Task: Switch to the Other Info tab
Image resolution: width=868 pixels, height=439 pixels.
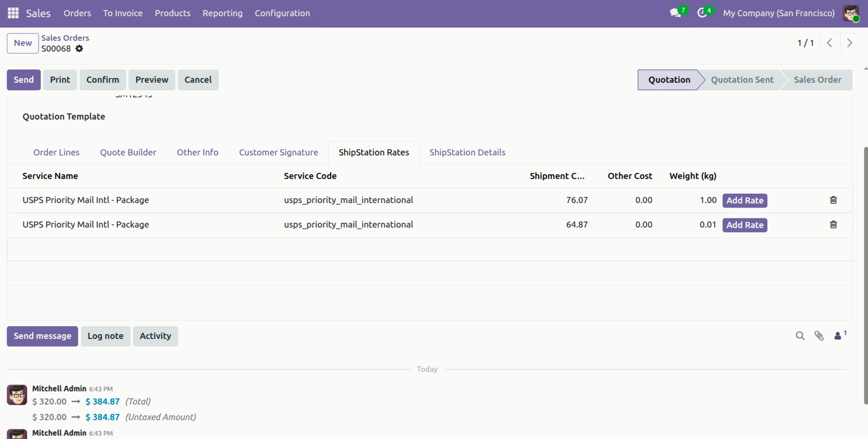Action: [x=198, y=153]
